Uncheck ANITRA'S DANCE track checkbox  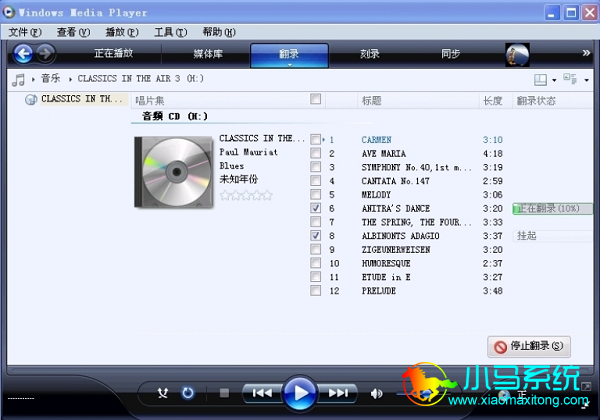(x=316, y=208)
